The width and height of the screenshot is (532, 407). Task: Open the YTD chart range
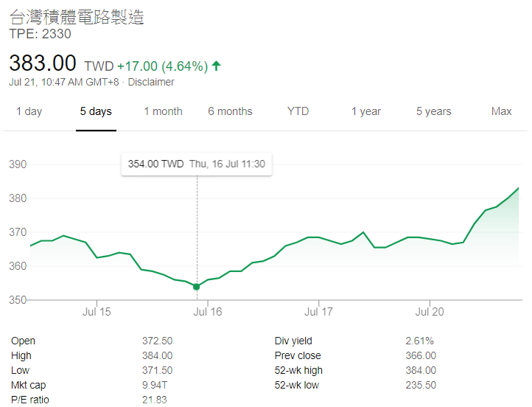tap(298, 111)
